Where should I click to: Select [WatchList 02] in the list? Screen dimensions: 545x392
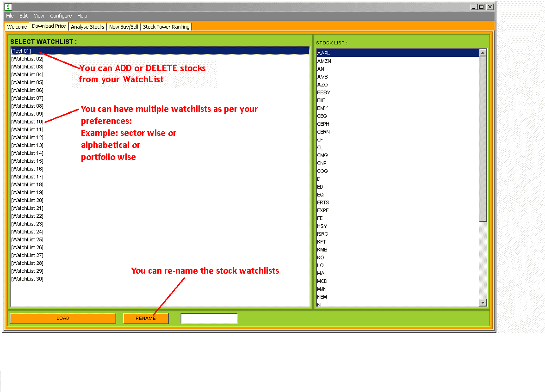coord(160,59)
